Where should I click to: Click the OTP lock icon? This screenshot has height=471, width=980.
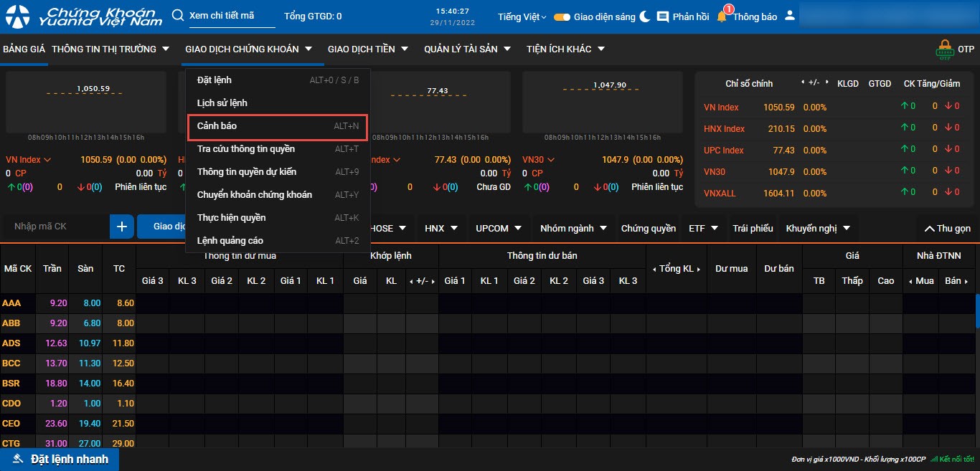click(944, 49)
